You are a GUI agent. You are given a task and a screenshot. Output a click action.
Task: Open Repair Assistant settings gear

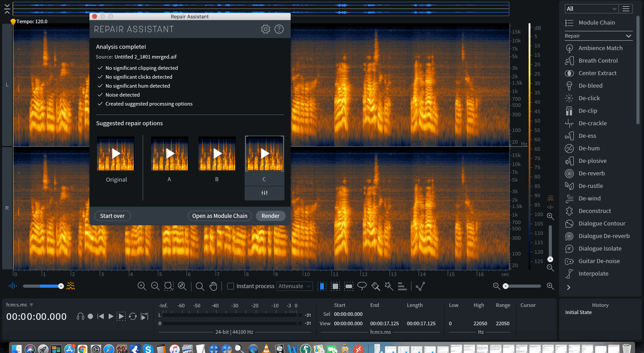coord(266,29)
